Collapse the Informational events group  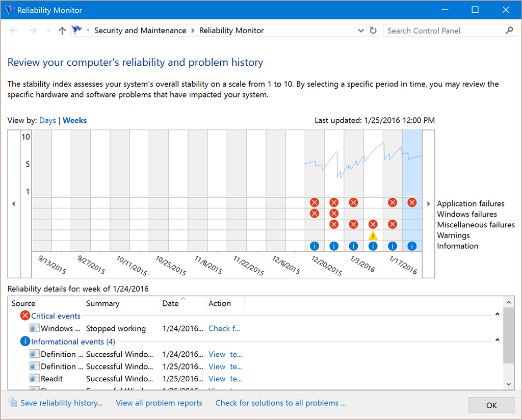coord(498,340)
